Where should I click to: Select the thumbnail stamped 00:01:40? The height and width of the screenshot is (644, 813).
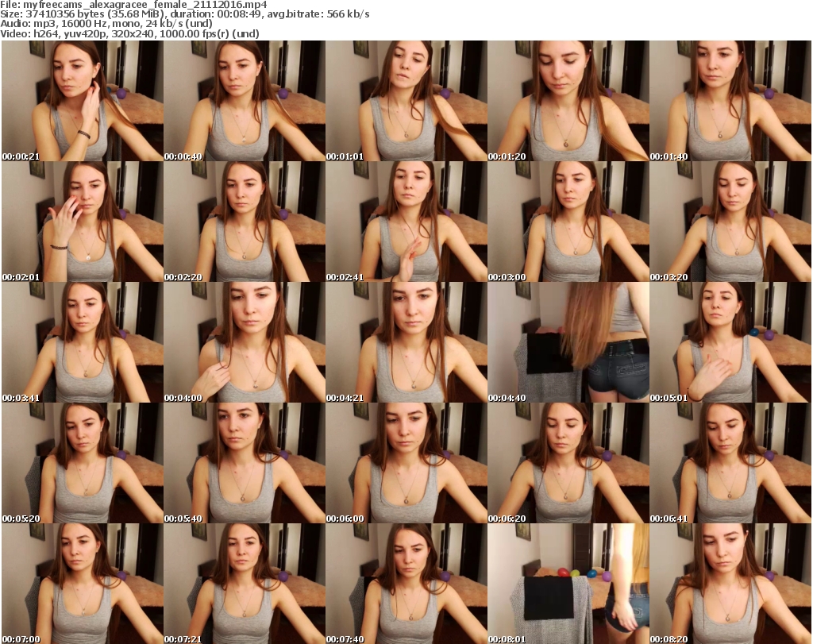730,101
